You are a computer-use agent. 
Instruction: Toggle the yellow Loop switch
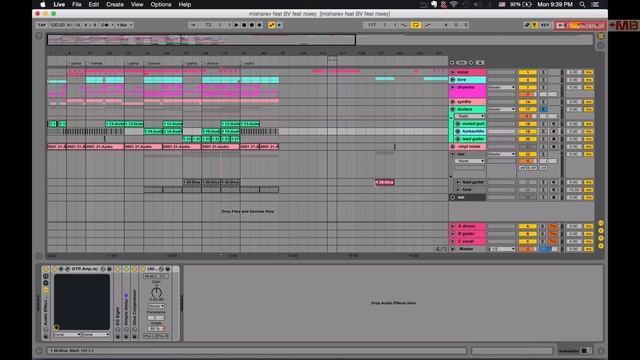pos(416,25)
